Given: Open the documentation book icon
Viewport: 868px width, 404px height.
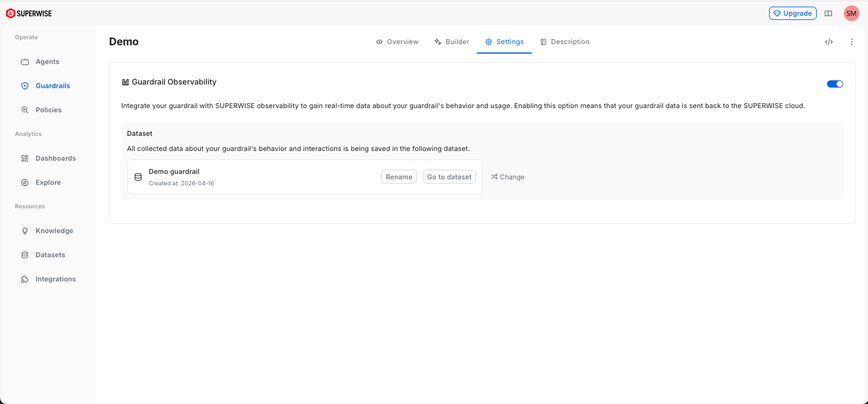Looking at the screenshot, I should [828, 13].
